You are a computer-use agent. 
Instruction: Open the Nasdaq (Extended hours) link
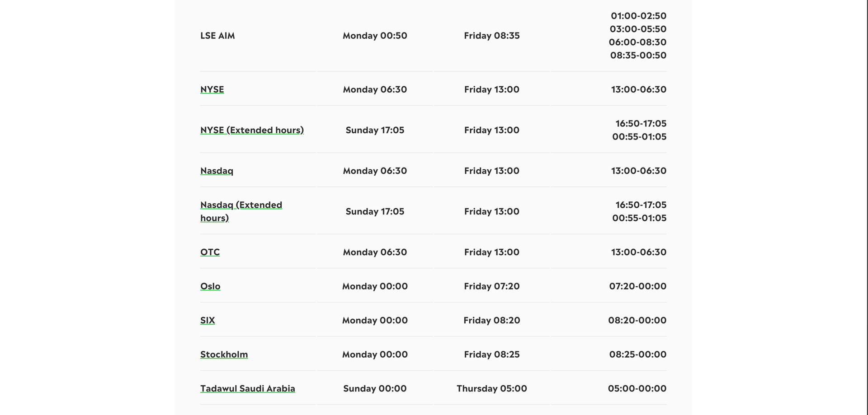click(x=241, y=211)
